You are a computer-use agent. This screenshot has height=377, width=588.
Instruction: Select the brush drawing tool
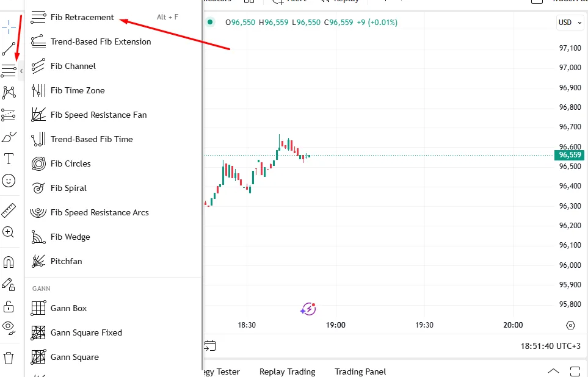click(x=9, y=137)
